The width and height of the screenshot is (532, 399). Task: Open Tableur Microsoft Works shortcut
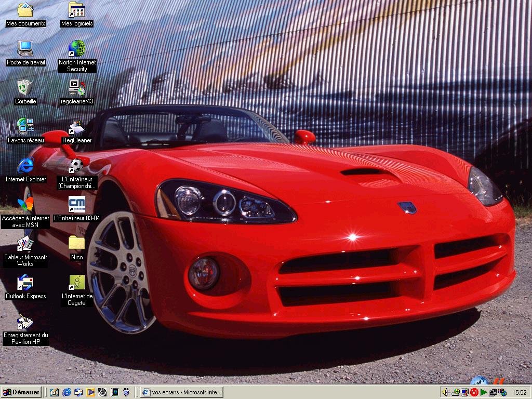[x=25, y=244]
